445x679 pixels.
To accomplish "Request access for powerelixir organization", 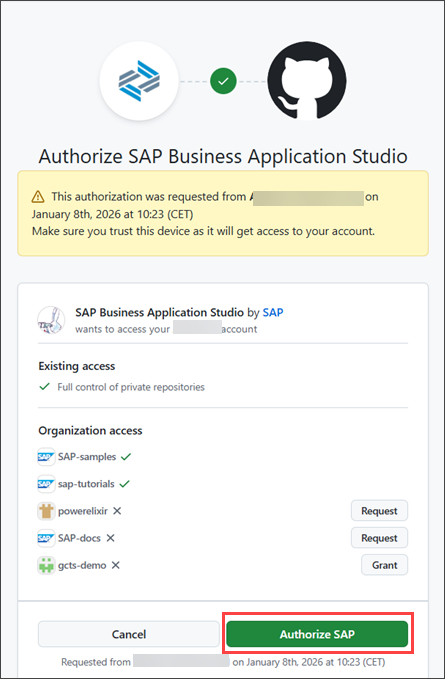I will pyautogui.click(x=379, y=511).
